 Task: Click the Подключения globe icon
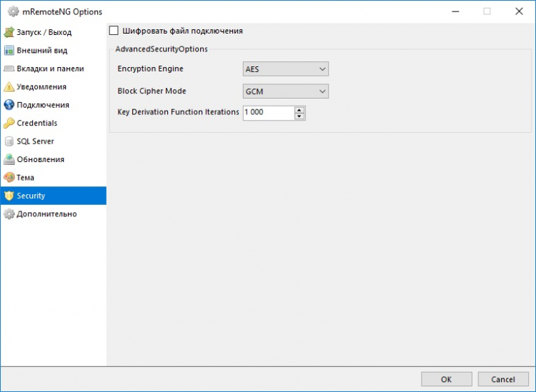pyautogui.click(x=9, y=105)
